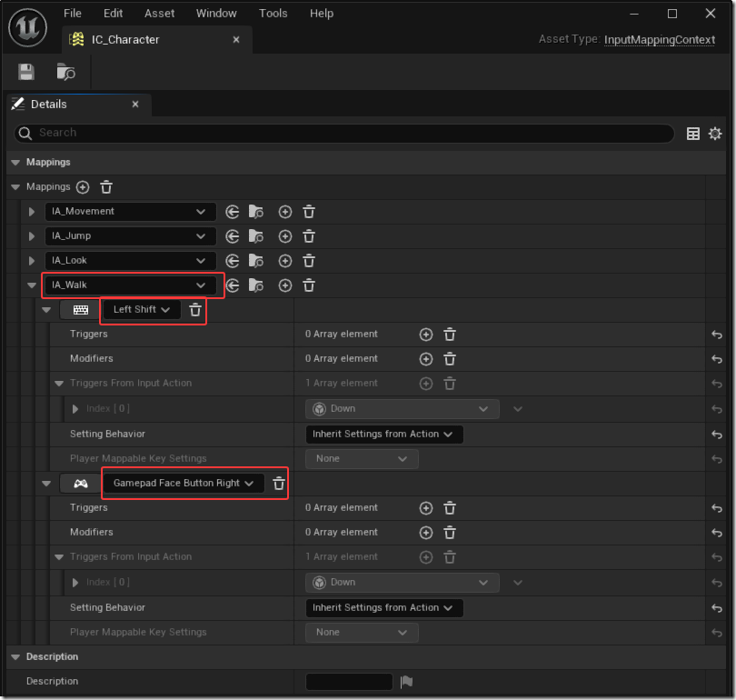Collapse the Gamepad Face Button Right details
This screenshot has height=700, width=736.
coord(46,484)
